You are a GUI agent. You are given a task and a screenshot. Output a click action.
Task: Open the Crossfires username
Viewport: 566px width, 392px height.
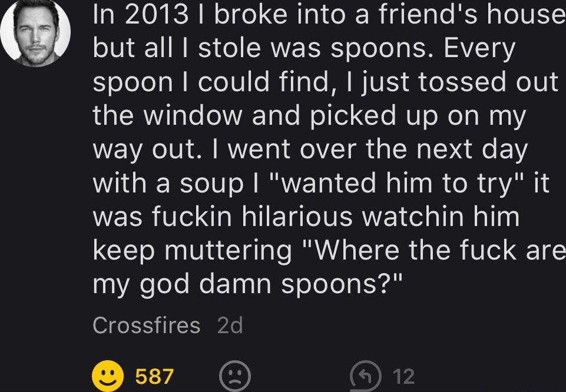click(147, 325)
